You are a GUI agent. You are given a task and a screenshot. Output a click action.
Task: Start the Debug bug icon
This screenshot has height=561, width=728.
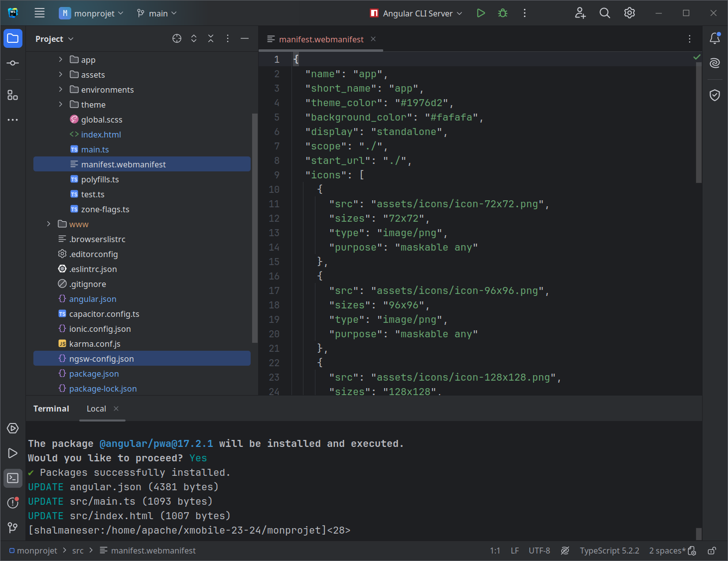pos(503,13)
